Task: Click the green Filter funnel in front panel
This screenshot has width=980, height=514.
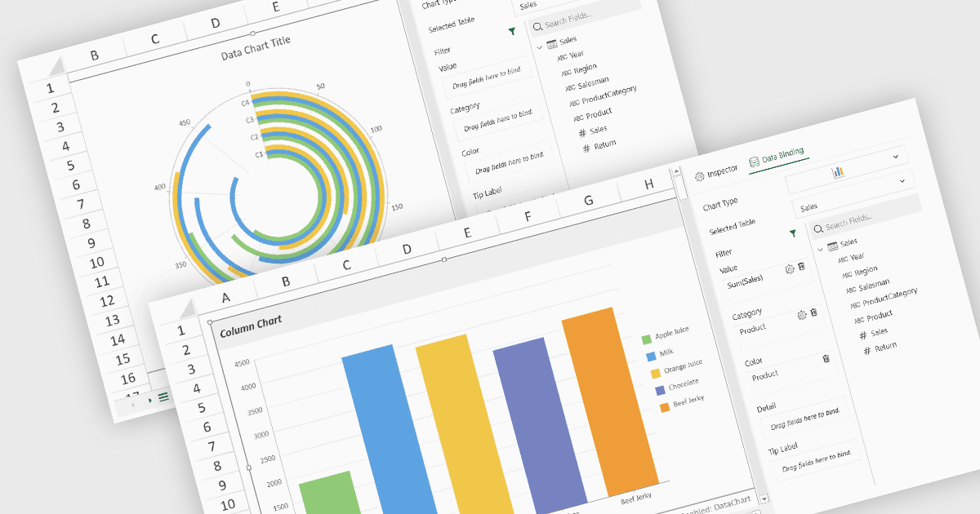Action: click(792, 233)
